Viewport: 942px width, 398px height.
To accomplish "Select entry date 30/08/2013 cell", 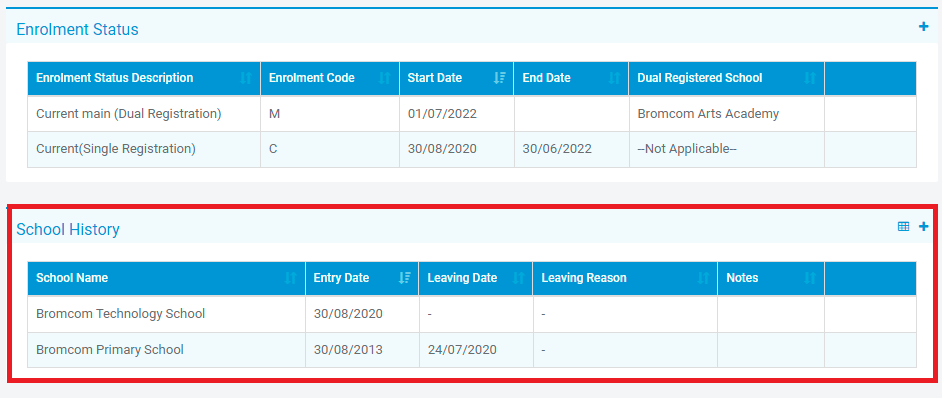I will pos(362,350).
